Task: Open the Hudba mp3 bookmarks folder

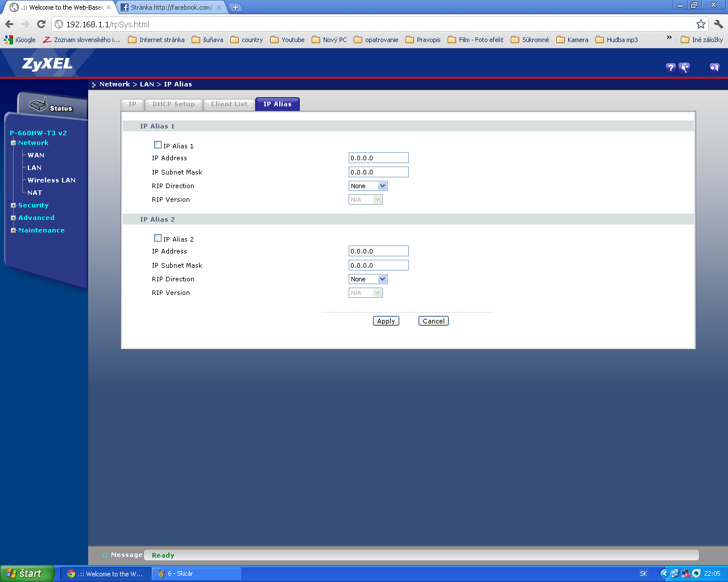Action: [x=617, y=40]
